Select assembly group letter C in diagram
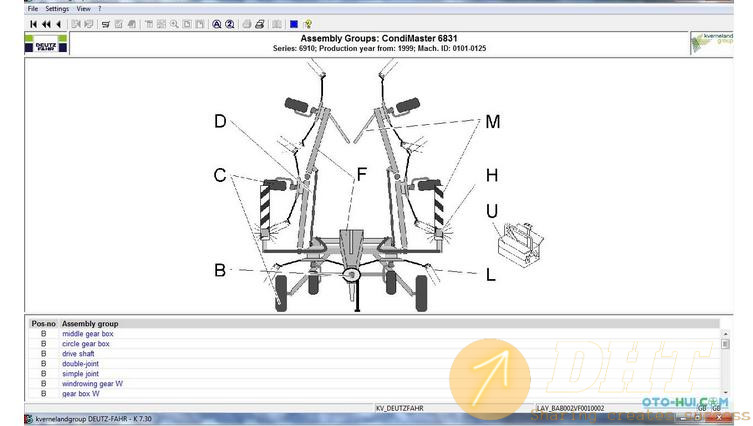 219,175
